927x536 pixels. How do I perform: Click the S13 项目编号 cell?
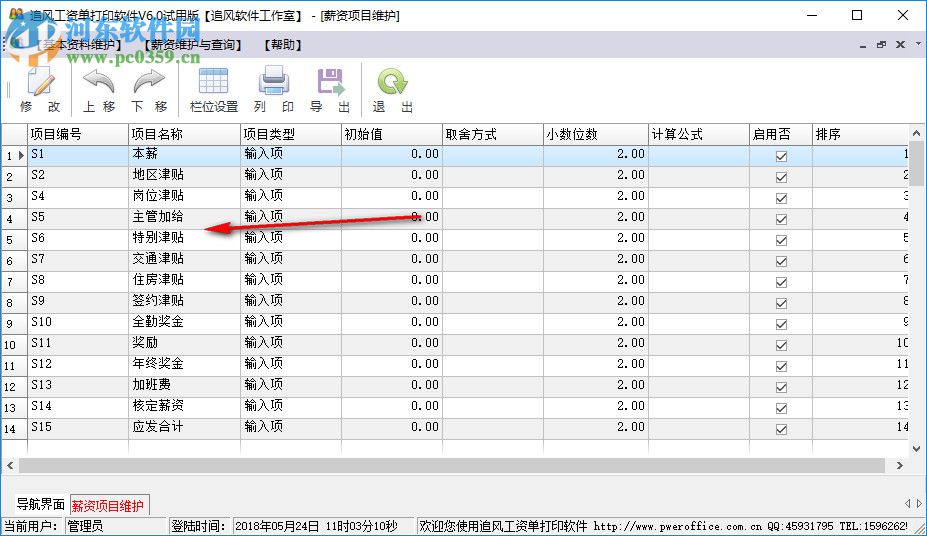point(78,385)
